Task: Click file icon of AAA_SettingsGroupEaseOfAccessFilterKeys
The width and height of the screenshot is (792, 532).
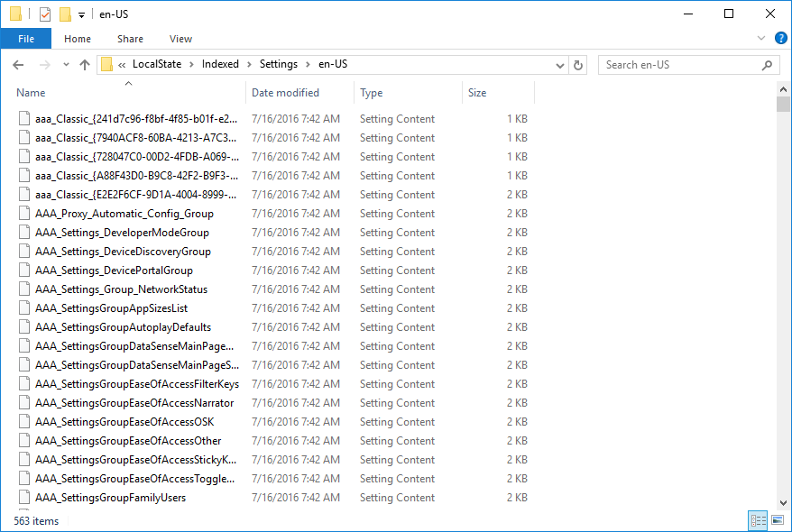Action: pyautogui.click(x=24, y=383)
